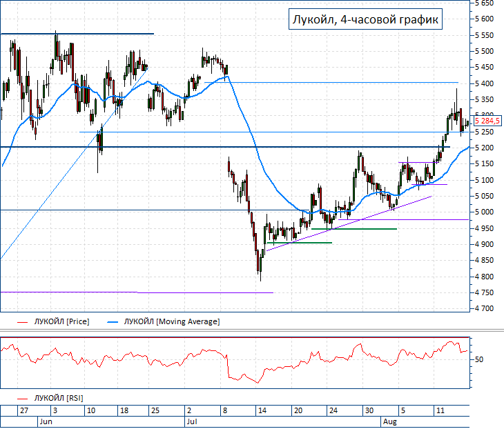Click the RSI 50 level label
504x429 pixels.
479,359
